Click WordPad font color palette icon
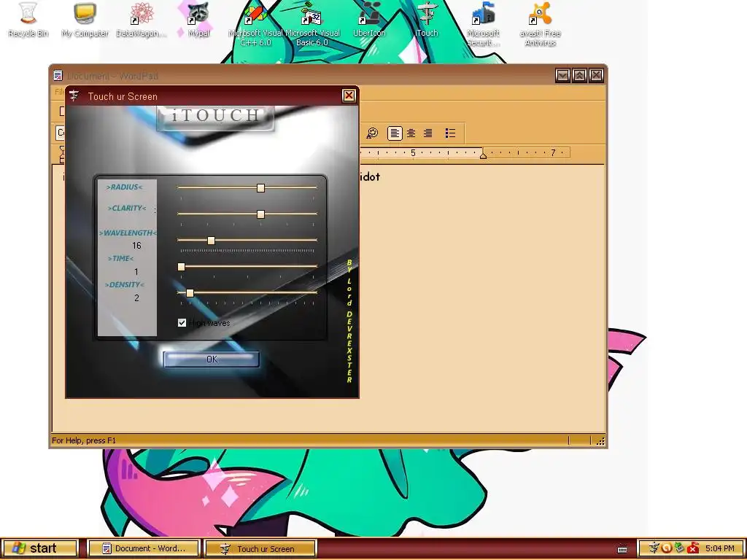747x560 pixels. (x=372, y=133)
